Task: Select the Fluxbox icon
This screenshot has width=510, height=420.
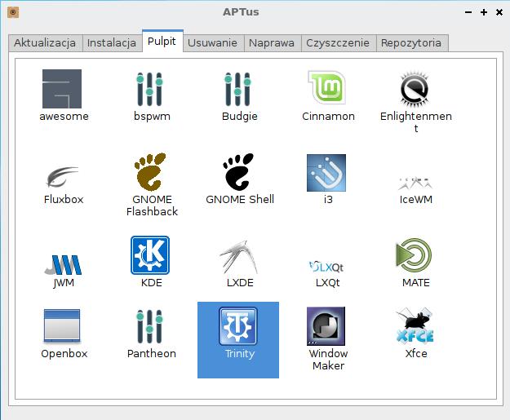Action: (x=62, y=177)
